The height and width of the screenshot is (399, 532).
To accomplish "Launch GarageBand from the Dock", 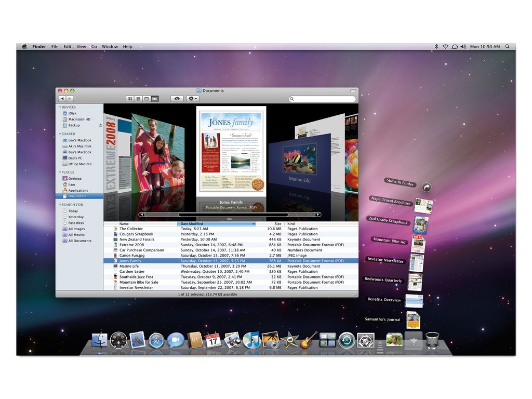I will [x=305, y=341].
